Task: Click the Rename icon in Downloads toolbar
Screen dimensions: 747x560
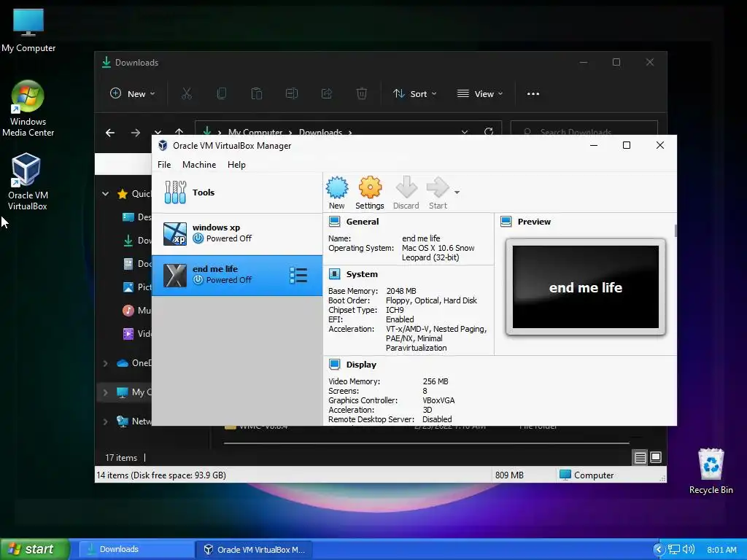Action: coord(292,94)
